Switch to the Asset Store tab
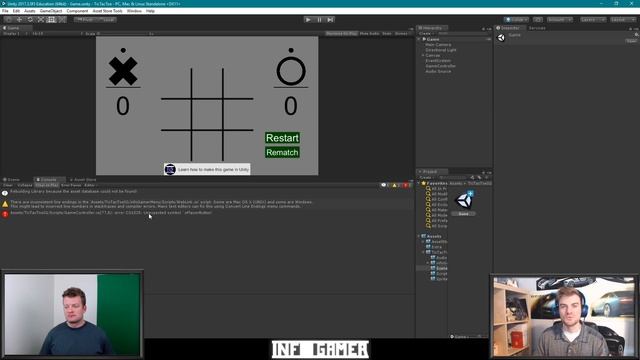Viewport: 640px width, 360px height. click(83, 180)
